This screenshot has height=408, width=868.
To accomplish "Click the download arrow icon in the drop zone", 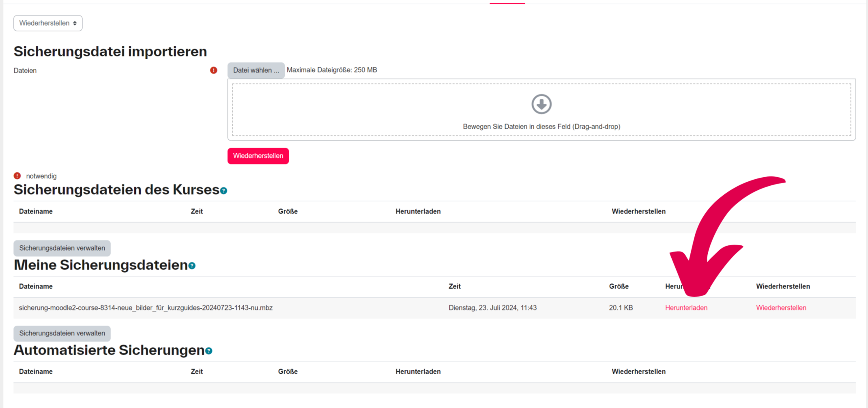I will [541, 104].
